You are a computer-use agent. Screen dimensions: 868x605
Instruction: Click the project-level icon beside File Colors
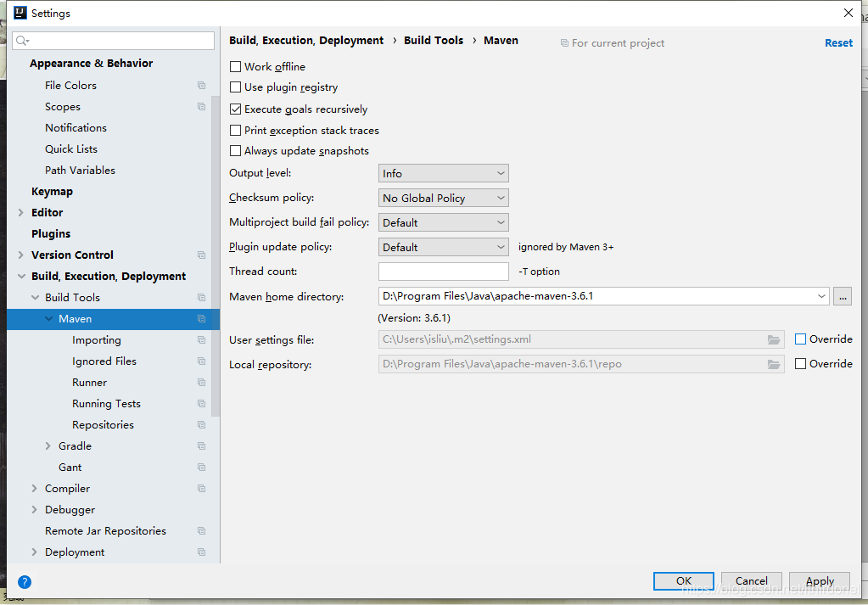201,85
